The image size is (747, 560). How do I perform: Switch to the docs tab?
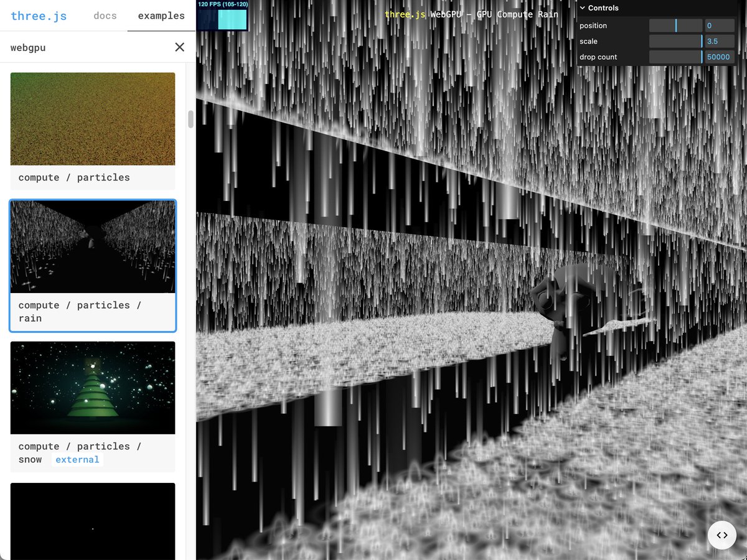[x=105, y=16]
